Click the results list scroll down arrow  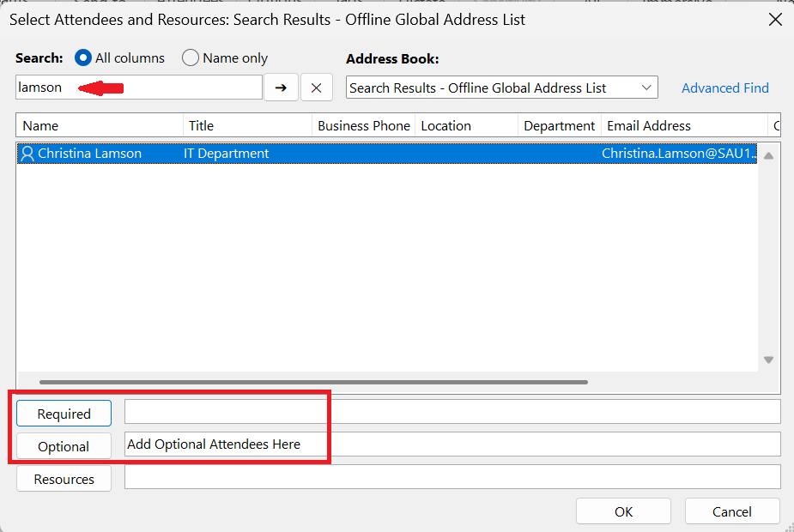768,360
